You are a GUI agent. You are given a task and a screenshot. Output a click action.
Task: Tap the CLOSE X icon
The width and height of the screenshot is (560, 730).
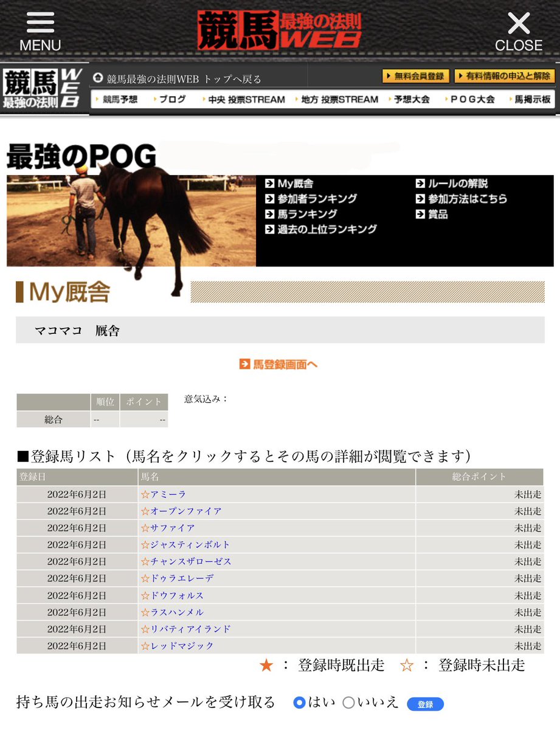pyautogui.click(x=519, y=23)
